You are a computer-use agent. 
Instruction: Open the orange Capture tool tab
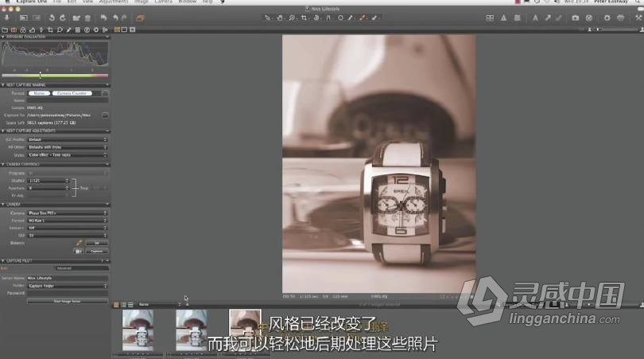click(14, 29)
